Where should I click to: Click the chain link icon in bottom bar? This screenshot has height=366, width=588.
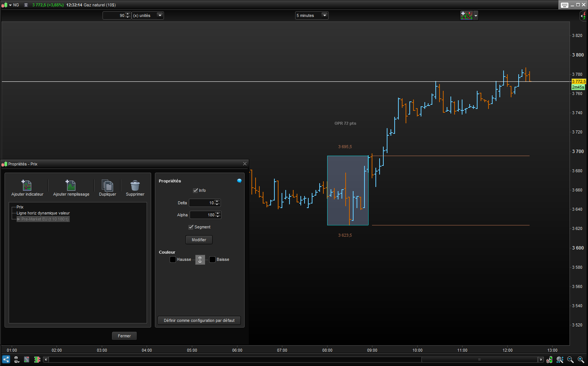click(x=17, y=360)
